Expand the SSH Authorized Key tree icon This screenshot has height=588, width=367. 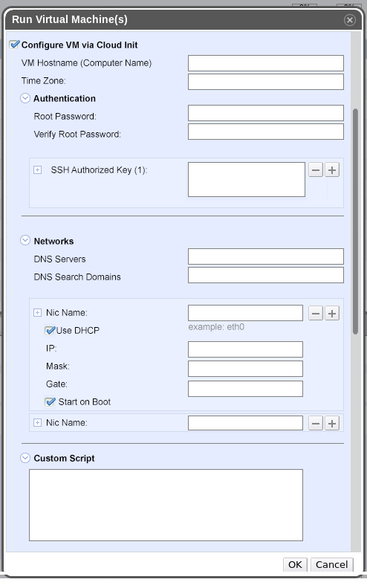(37, 170)
